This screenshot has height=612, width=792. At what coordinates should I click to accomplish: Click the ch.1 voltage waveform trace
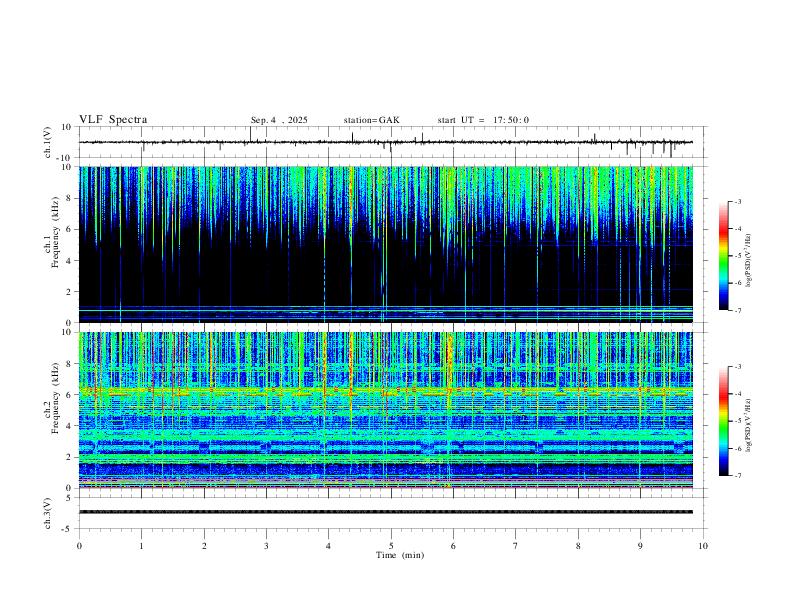tap(386, 142)
